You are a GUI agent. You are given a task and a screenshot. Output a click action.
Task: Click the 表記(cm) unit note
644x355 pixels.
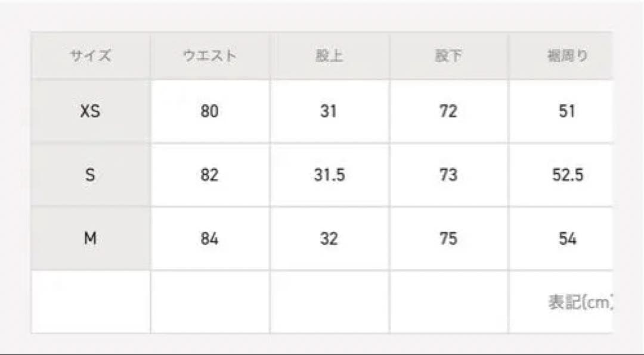click(580, 303)
